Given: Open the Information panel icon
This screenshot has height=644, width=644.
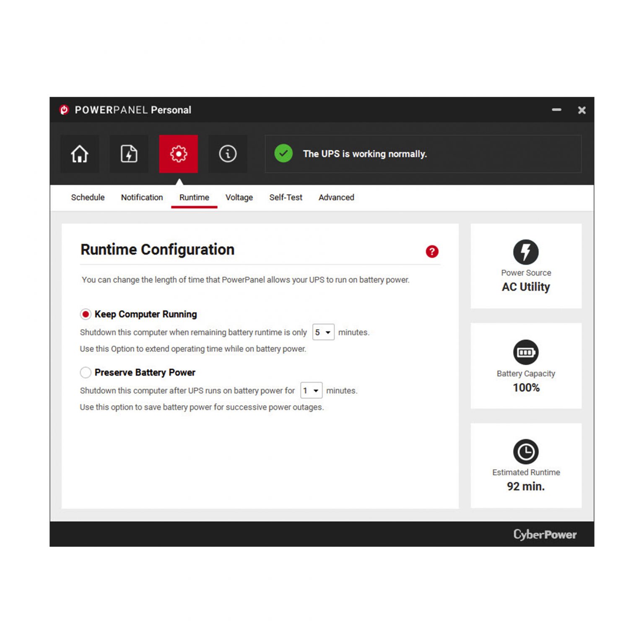Looking at the screenshot, I should point(228,154).
